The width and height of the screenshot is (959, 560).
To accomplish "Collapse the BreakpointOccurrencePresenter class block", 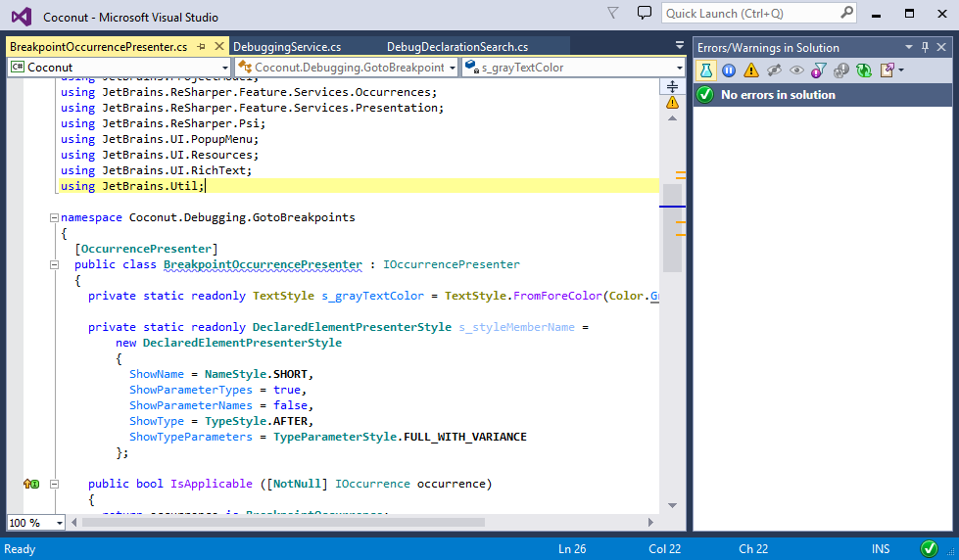I will (54, 264).
